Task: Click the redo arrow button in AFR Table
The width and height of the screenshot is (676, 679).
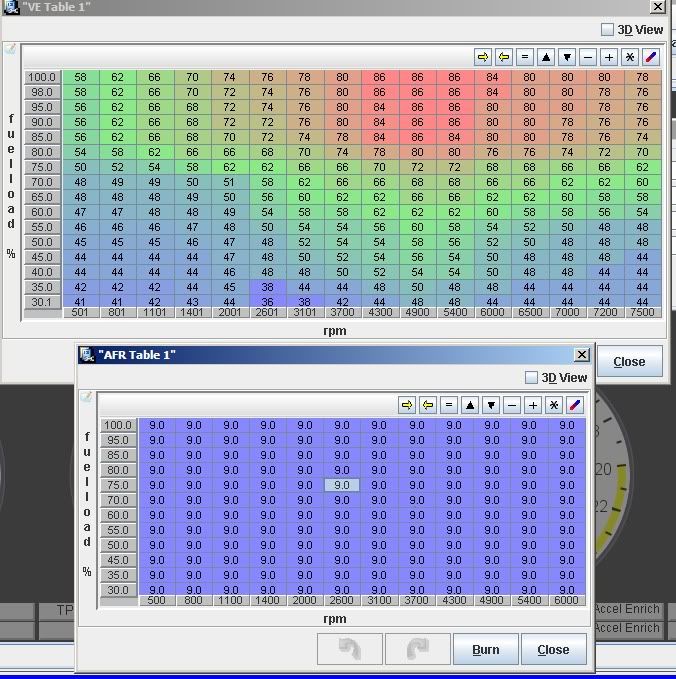Action: [x=418, y=649]
